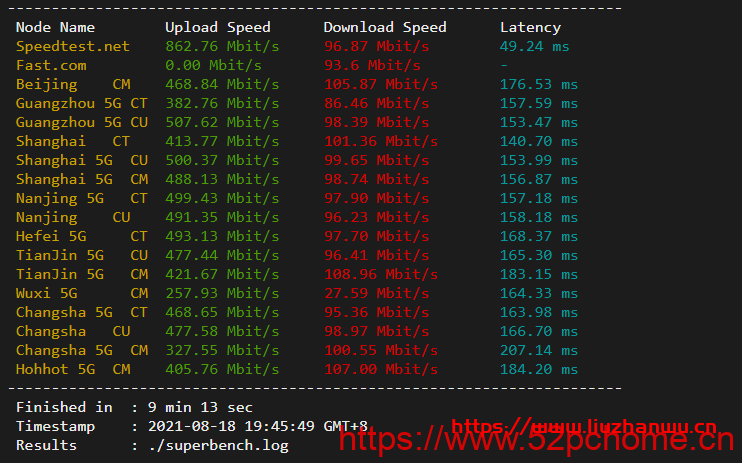Click latency value 163.98 ms
The height and width of the screenshot is (463, 742).
(539, 312)
